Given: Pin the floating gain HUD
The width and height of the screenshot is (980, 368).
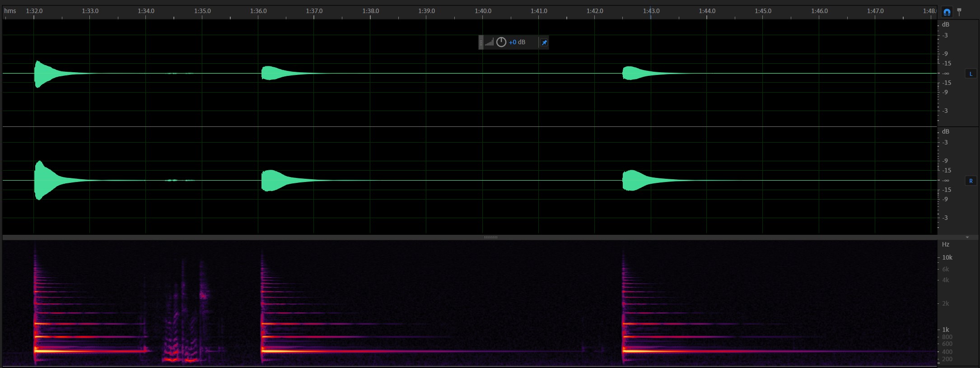Looking at the screenshot, I should 544,42.
